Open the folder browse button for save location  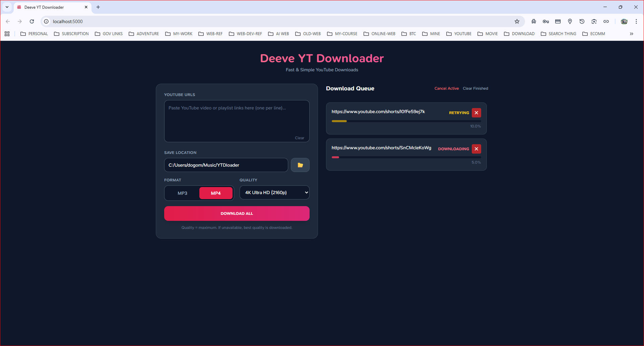pyautogui.click(x=300, y=165)
